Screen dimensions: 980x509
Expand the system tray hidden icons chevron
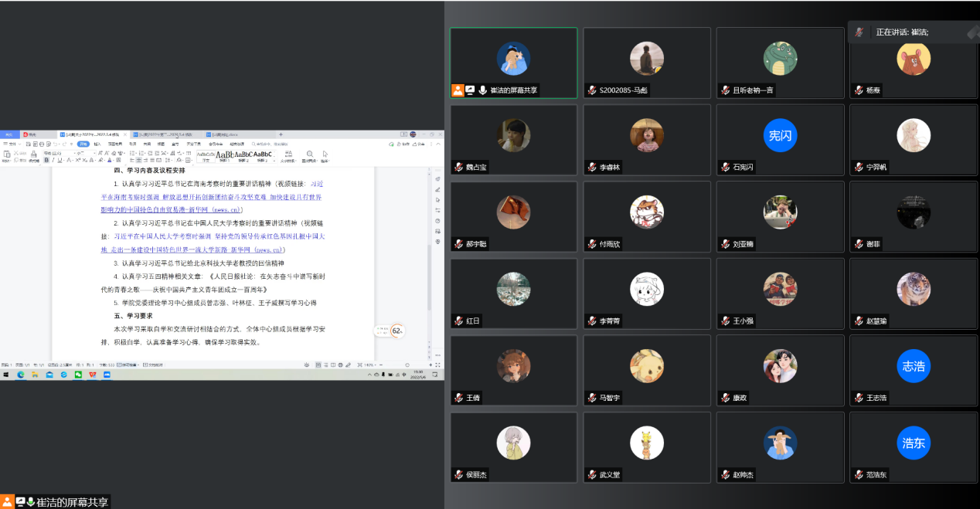pos(368,375)
